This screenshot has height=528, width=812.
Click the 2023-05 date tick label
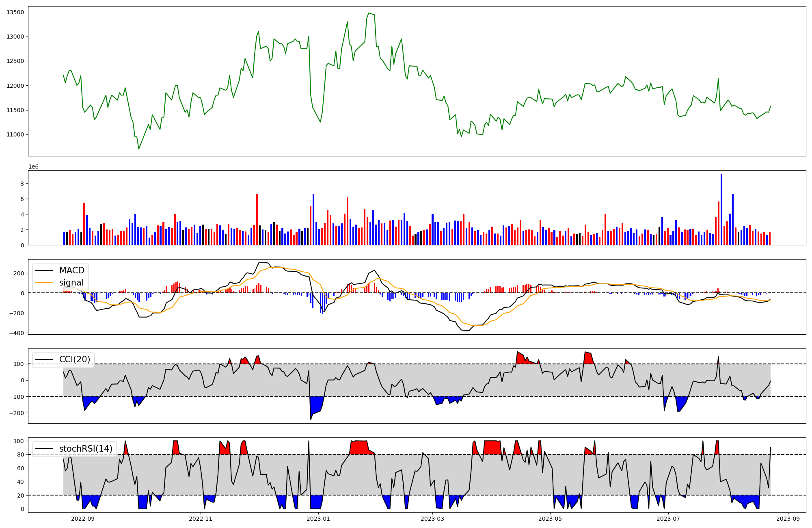pos(550,519)
